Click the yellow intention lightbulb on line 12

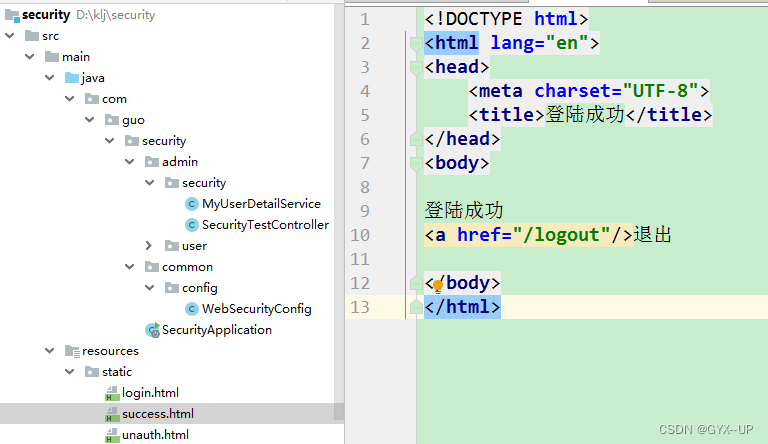tap(438, 285)
